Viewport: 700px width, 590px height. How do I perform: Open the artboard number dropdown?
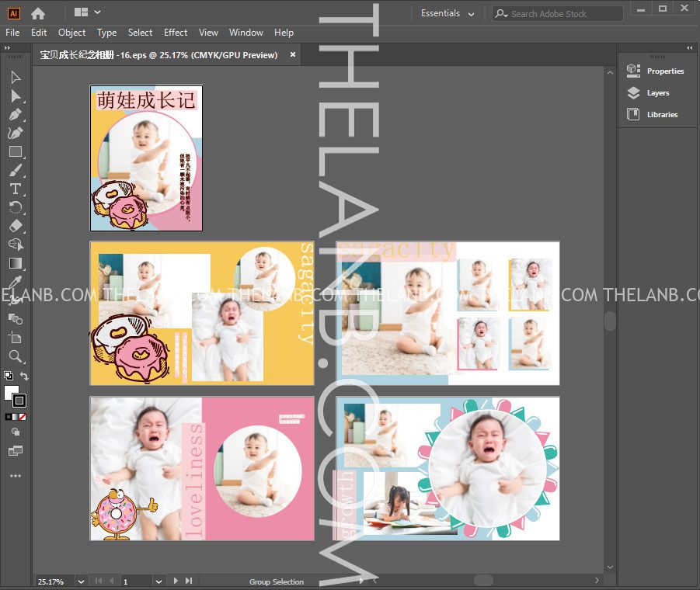pyautogui.click(x=158, y=581)
